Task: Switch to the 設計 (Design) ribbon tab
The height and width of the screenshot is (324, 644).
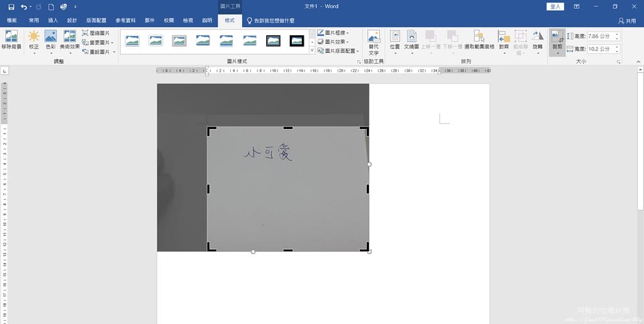Action: point(72,20)
